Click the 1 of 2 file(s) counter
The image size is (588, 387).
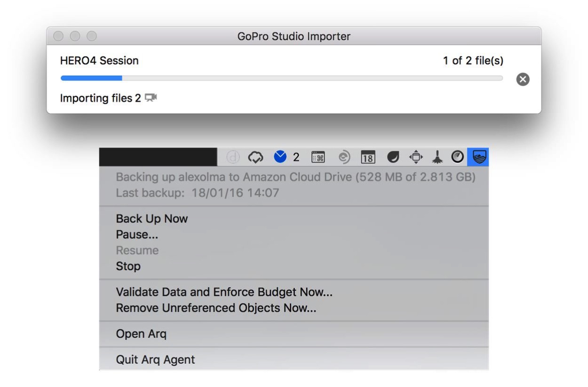click(473, 61)
